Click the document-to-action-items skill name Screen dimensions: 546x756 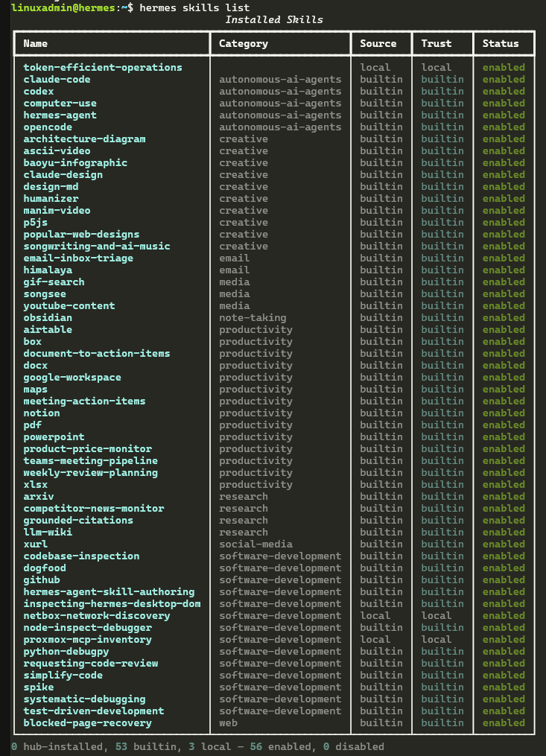[x=97, y=353]
